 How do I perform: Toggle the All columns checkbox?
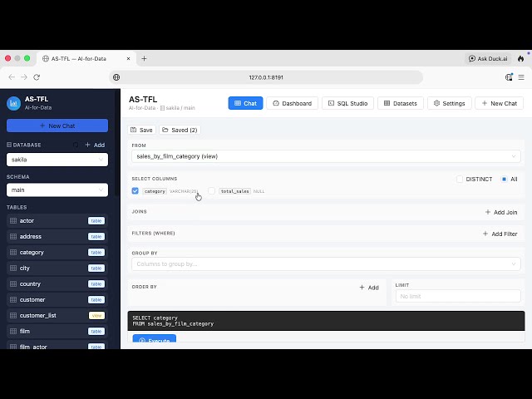click(505, 180)
